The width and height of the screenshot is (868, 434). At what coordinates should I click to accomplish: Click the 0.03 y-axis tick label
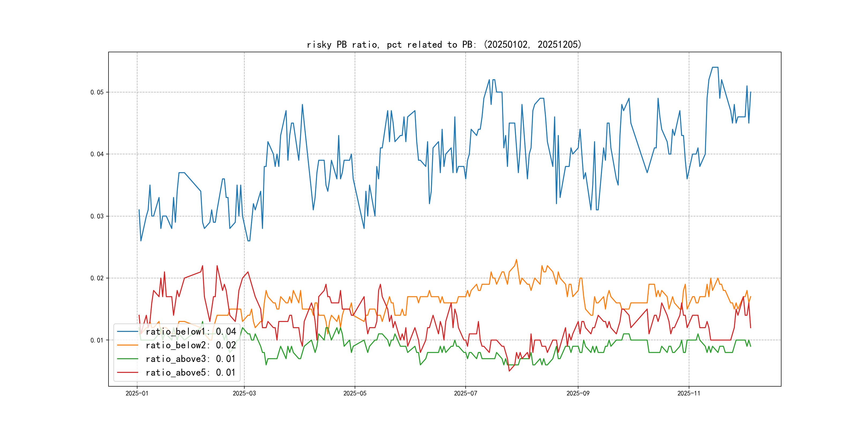[x=97, y=216]
